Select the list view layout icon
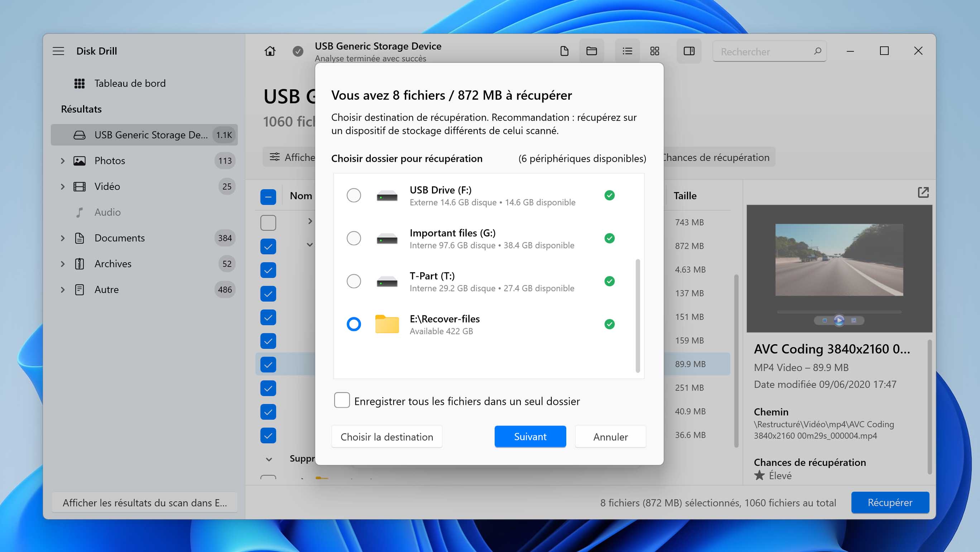This screenshot has height=552, width=980. coord(627,51)
